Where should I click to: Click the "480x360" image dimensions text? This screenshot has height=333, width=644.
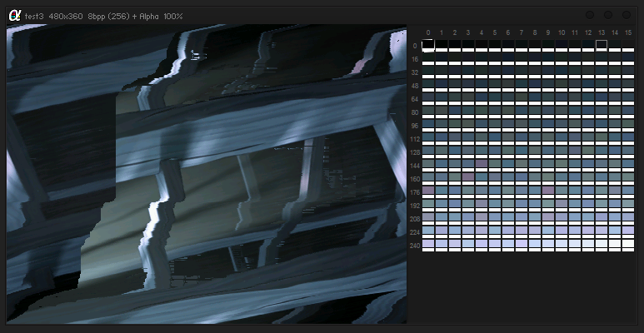click(x=66, y=16)
